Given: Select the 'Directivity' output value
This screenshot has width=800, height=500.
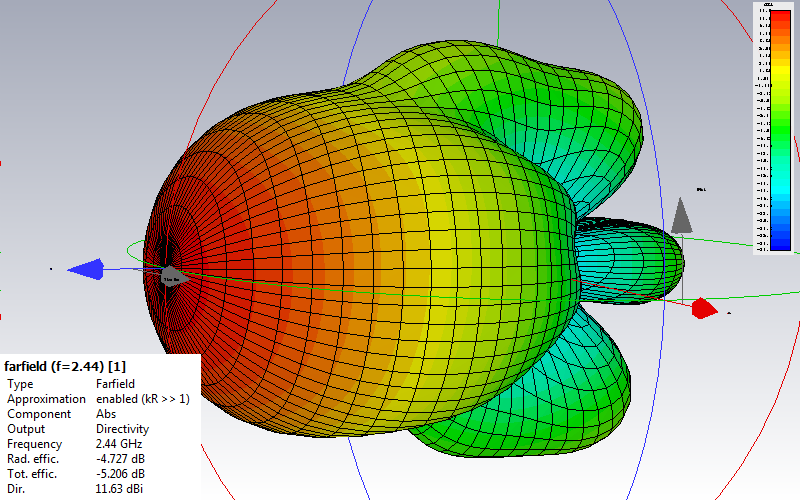Looking at the screenshot, I should pyautogui.click(x=122, y=429).
